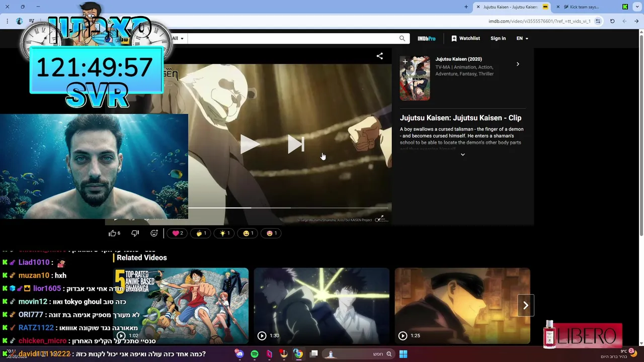Screen dimensions: 644x362
Task: Click Sign in
Action: pos(498,38)
